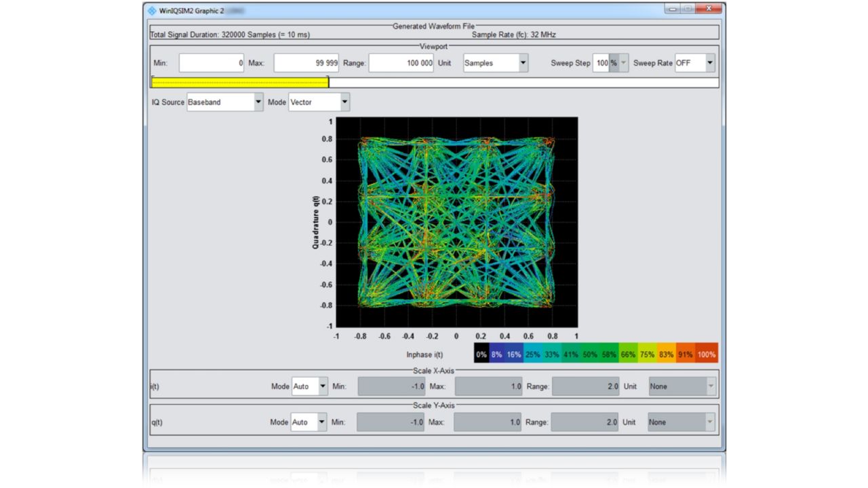Click the Quadrature q(t) axis label
This screenshot has height=488, width=868.
pyautogui.click(x=316, y=222)
